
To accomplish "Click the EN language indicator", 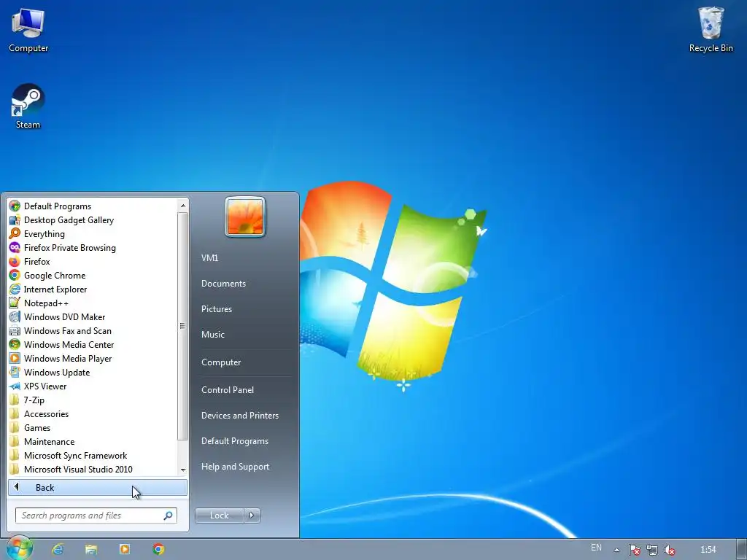I will (x=596, y=548).
